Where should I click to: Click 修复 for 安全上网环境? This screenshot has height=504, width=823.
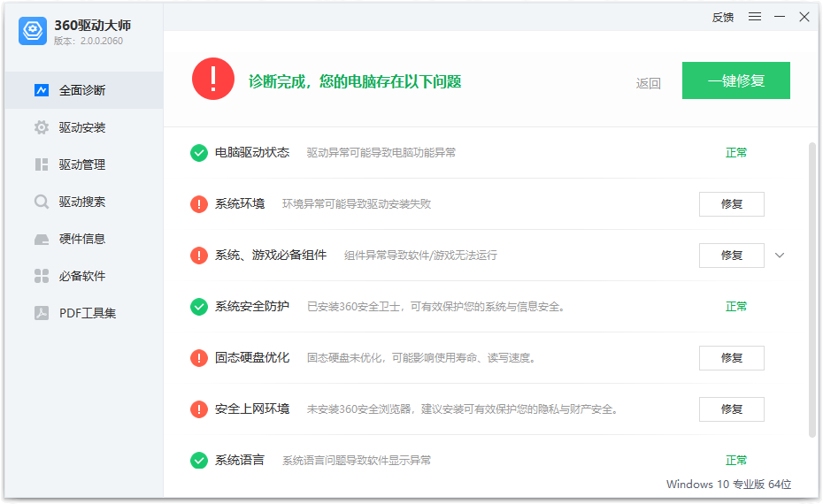[x=731, y=409]
